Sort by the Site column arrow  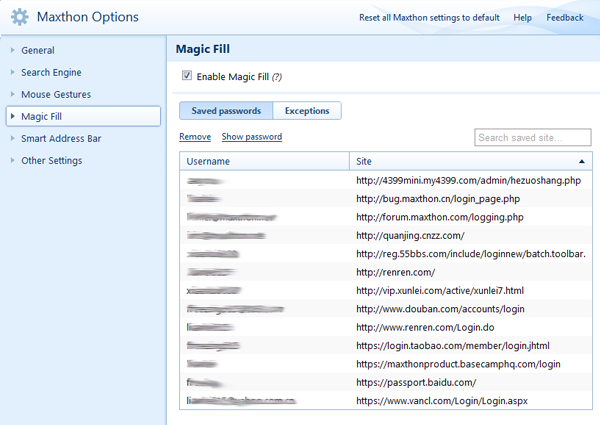[581, 161]
